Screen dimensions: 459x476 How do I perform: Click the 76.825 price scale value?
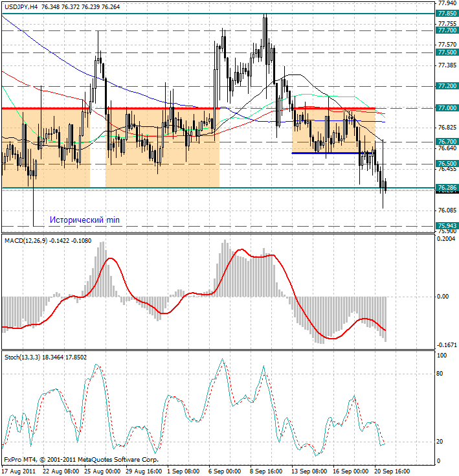[447, 128]
